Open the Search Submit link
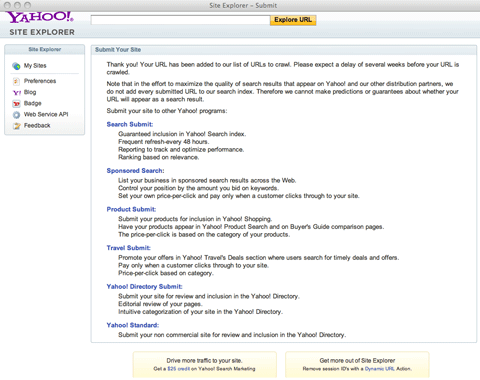Image resolution: width=480 pixels, height=380 pixels. click(130, 124)
